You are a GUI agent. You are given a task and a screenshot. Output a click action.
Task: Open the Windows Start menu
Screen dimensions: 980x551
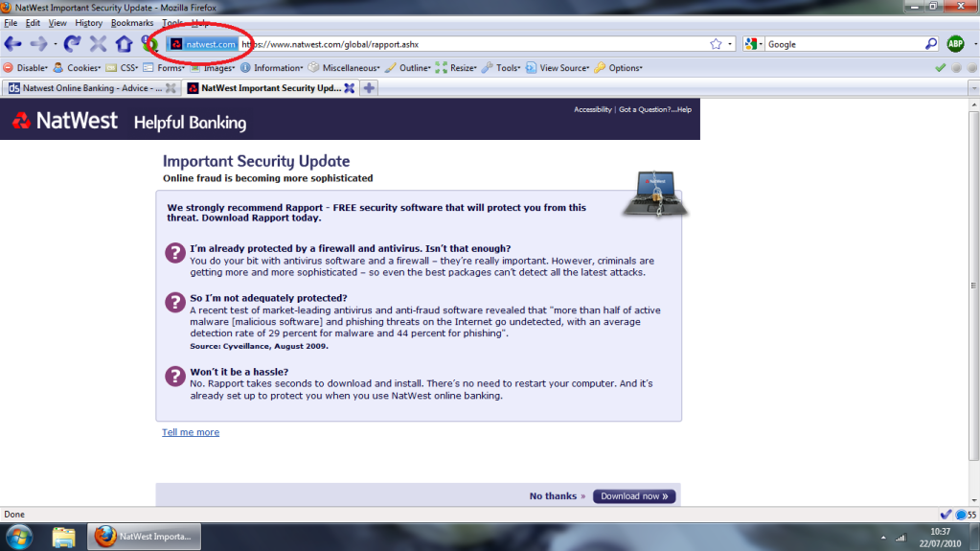point(19,538)
